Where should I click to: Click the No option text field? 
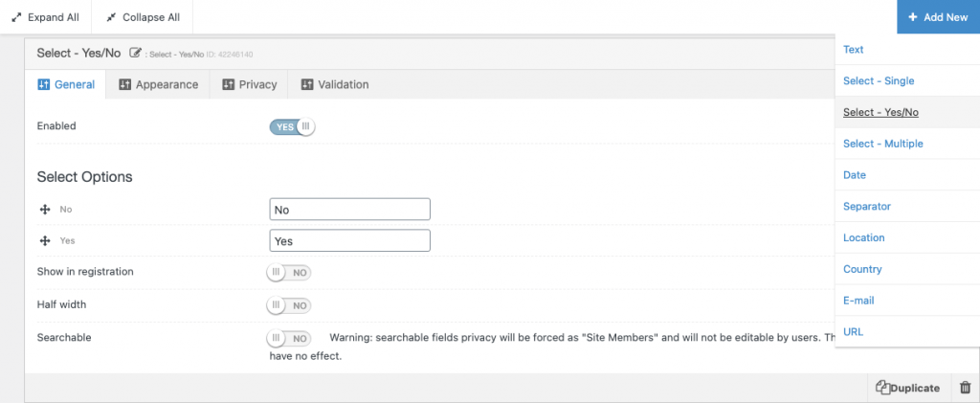tap(350, 210)
